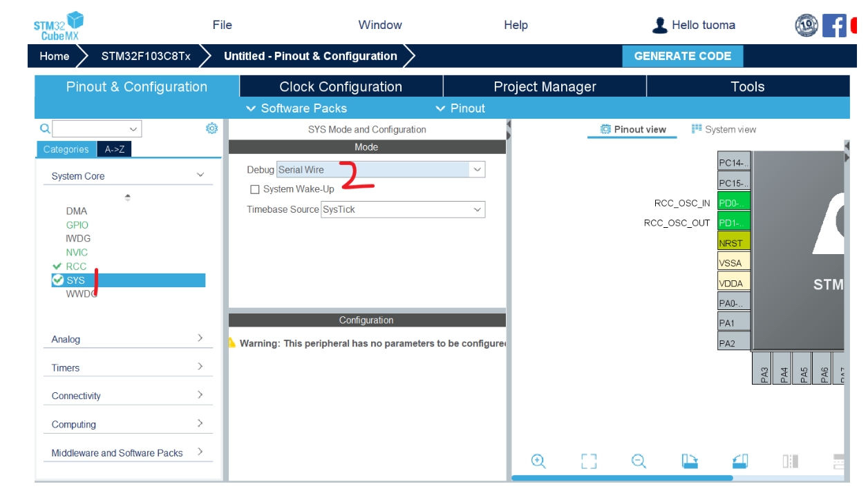Click the green checkmark next to RCC
Screen dimensions: 868x502
tap(57, 266)
